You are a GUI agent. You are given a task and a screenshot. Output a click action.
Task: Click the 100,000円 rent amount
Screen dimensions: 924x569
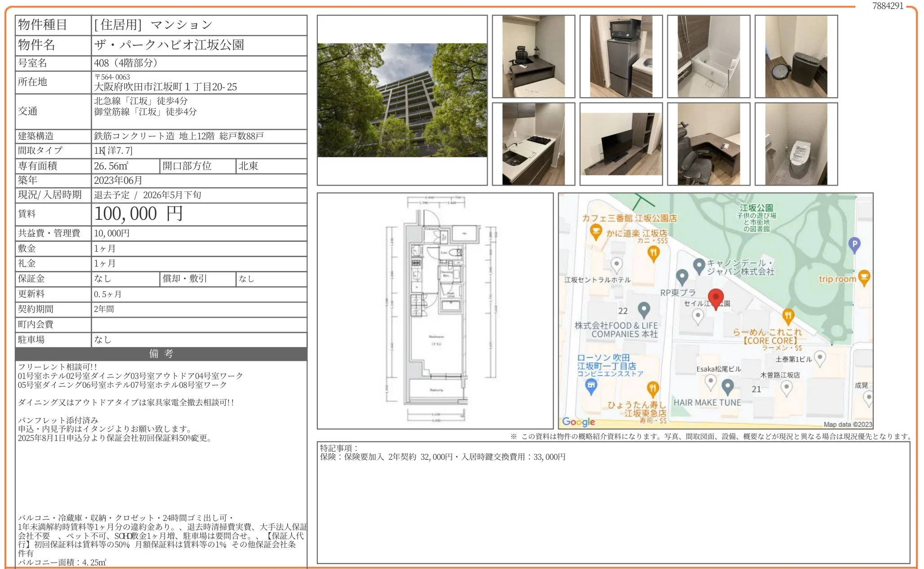click(x=138, y=214)
